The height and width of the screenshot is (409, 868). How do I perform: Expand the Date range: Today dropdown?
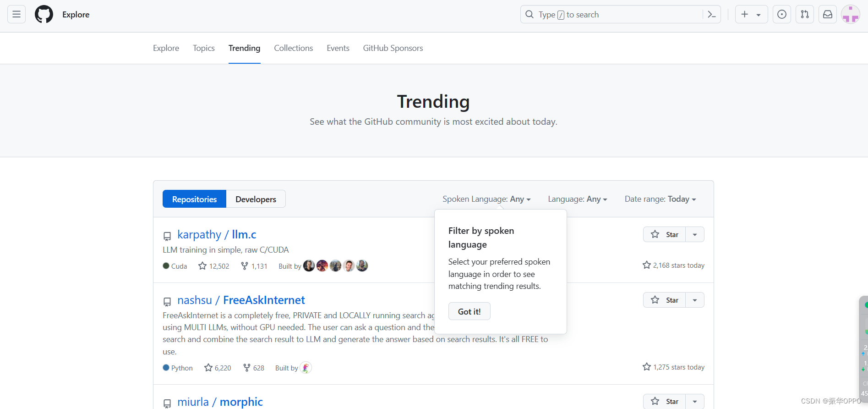pos(661,199)
